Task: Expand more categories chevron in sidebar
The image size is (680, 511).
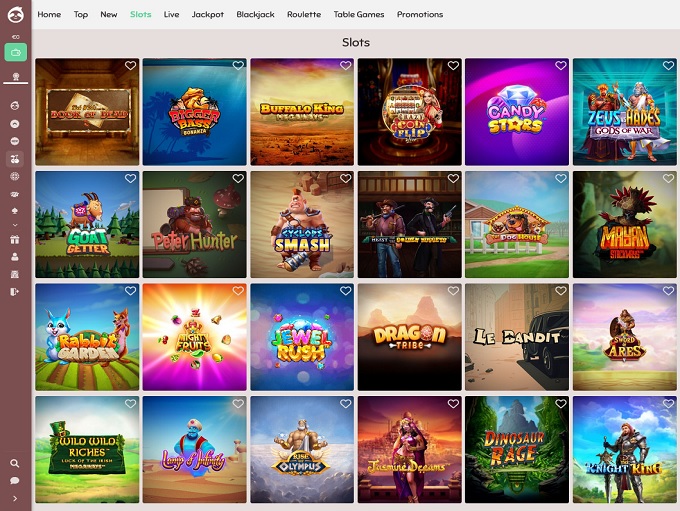Action: [15, 225]
